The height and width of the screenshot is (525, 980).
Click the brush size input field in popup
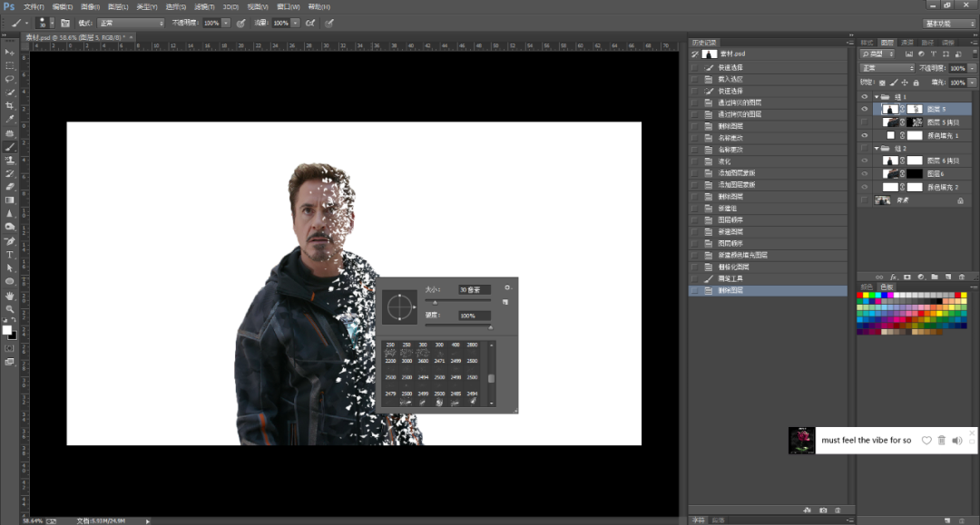click(x=475, y=289)
